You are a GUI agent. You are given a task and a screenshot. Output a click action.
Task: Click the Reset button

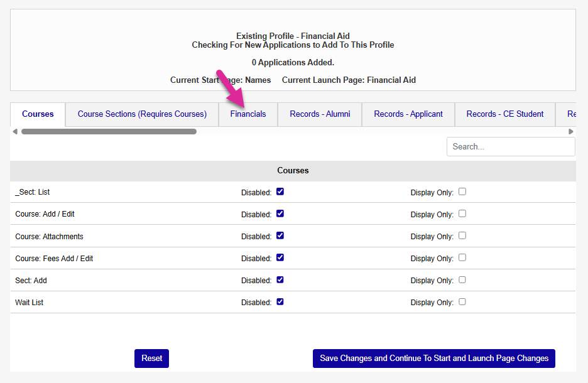click(151, 359)
